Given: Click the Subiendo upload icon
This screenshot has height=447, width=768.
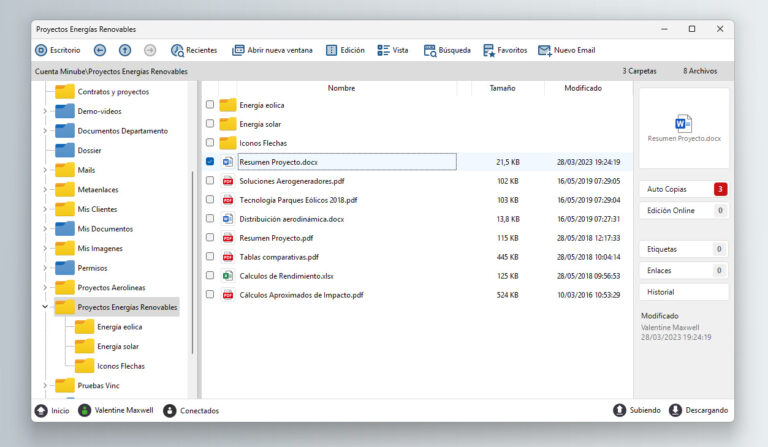Looking at the screenshot, I should click(x=620, y=410).
